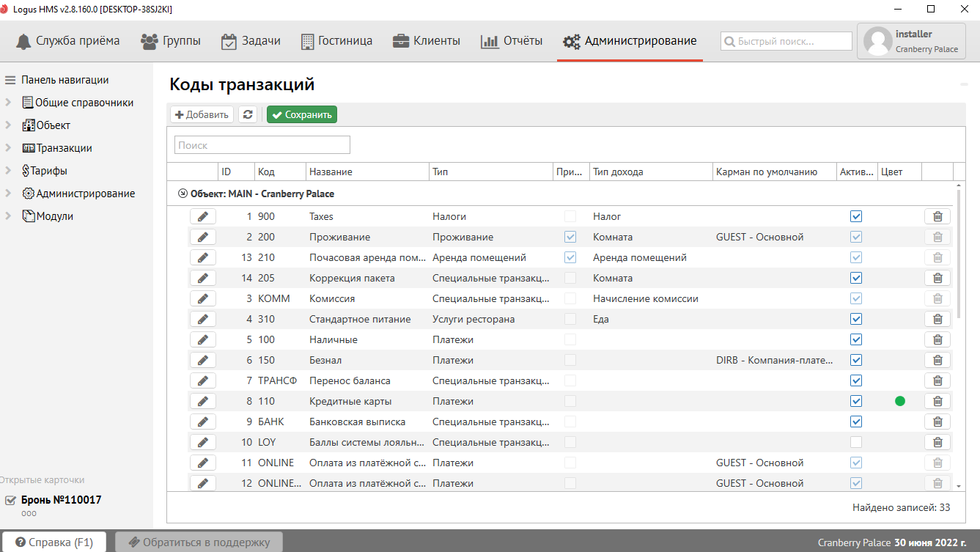Image resolution: width=980 pixels, height=552 pixels.
Task: Click the refresh icon next to Добавить
Action: (248, 114)
